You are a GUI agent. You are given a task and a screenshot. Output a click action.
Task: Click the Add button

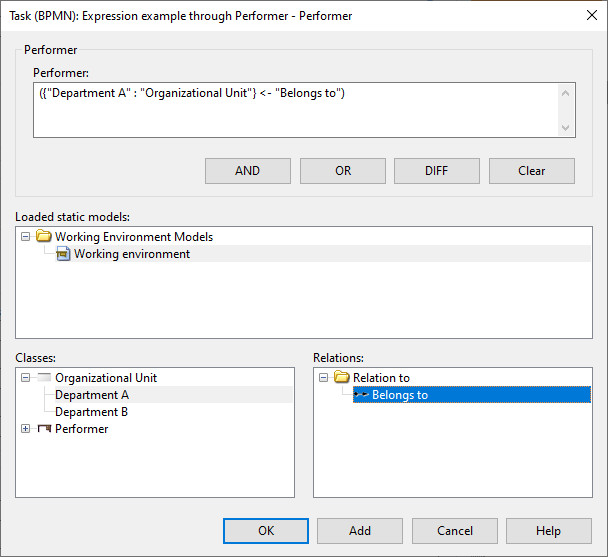(360, 531)
